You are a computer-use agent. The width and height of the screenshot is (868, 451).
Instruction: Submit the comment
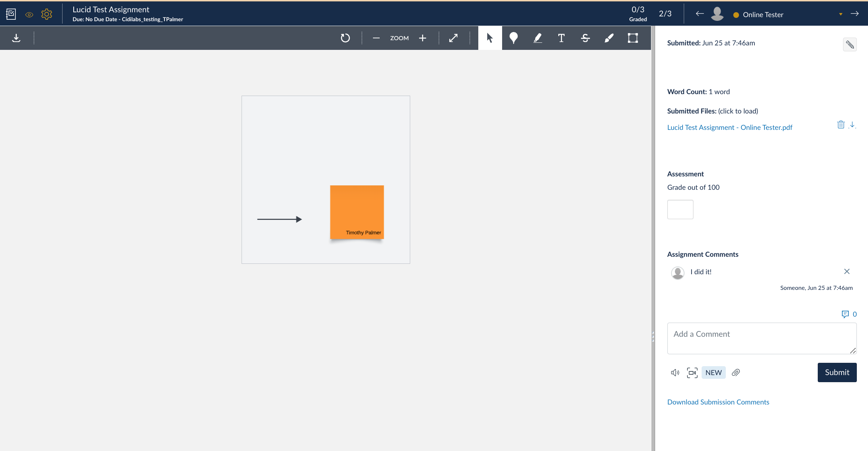pyautogui.click(x=837, y=372)
